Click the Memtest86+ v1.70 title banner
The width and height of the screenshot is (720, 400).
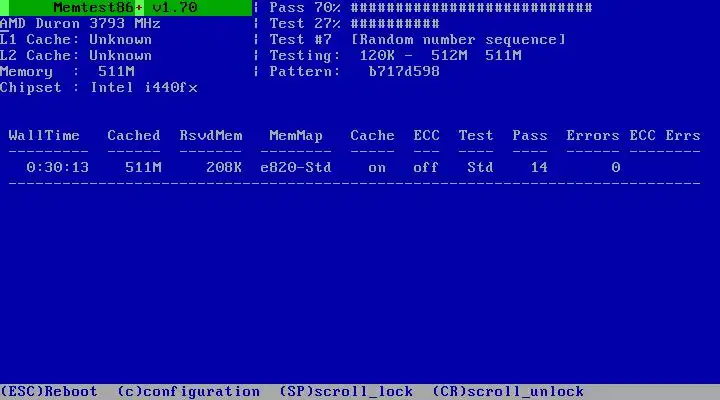coord(126,7)
